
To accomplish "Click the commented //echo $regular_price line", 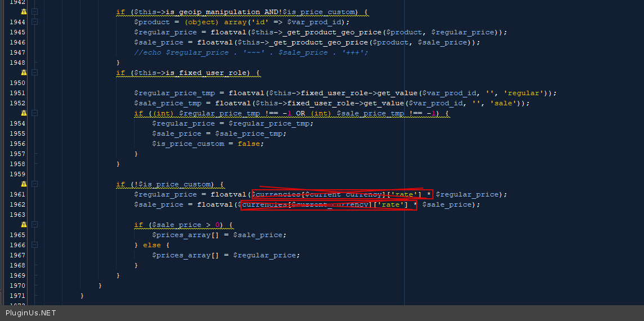I will pos(251,52).
